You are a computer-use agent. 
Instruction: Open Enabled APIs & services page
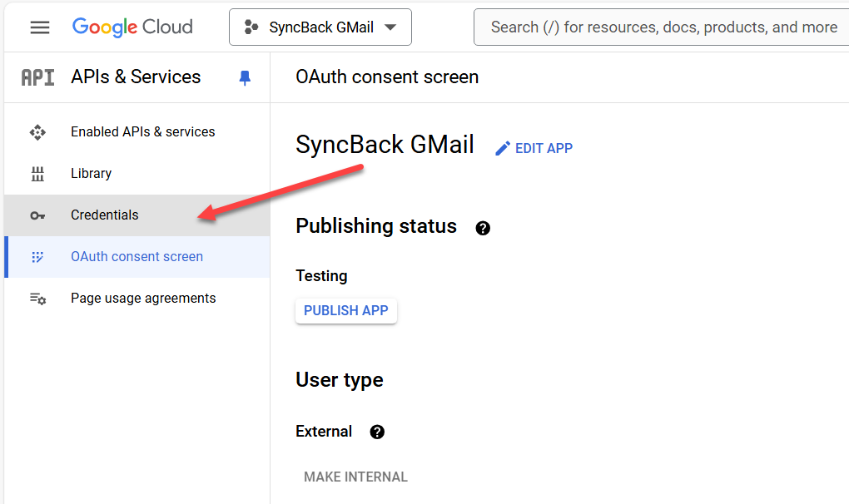tap(137, 132)
